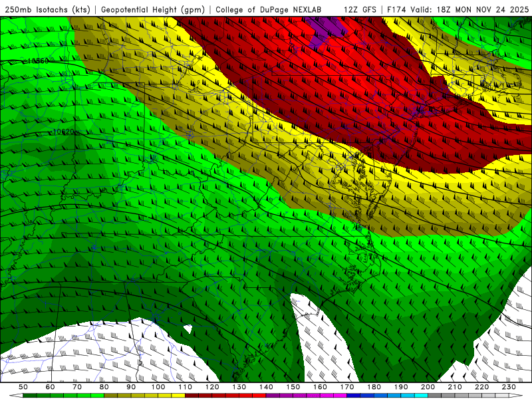Click the 150 value on the legend scale

tap(293, 387)
